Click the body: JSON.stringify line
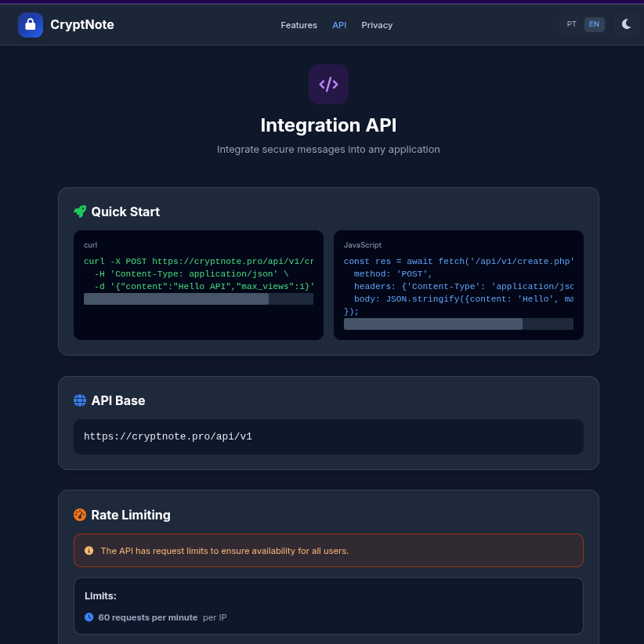 tap(464, 299)
